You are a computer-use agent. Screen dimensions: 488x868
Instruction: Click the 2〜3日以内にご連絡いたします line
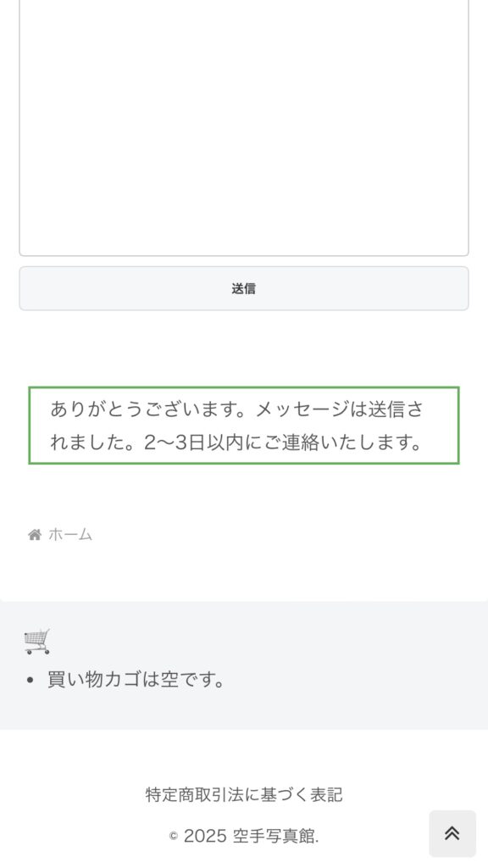pos(283,442)
